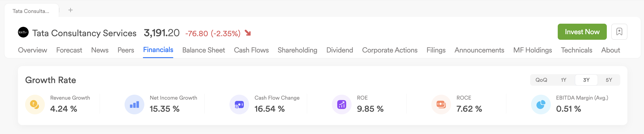
Task: Click the Revenue Growth coin icon
Action: click(x=35, y=104)
